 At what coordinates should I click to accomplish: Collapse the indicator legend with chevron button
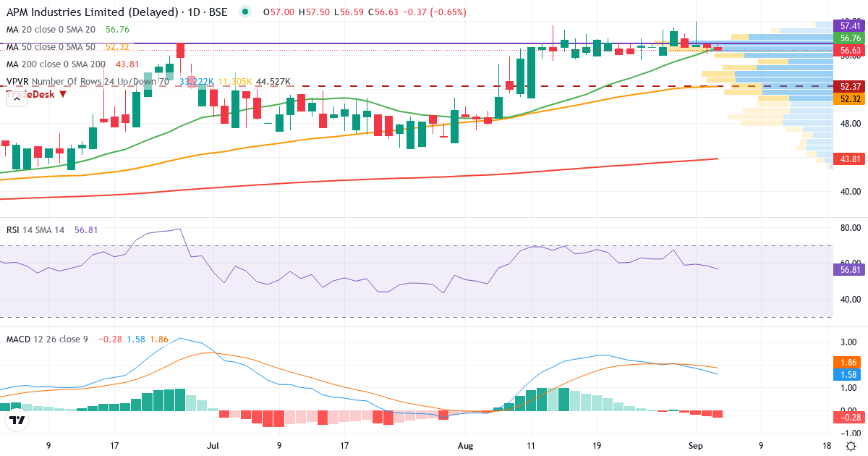click(x=17, y=99)
